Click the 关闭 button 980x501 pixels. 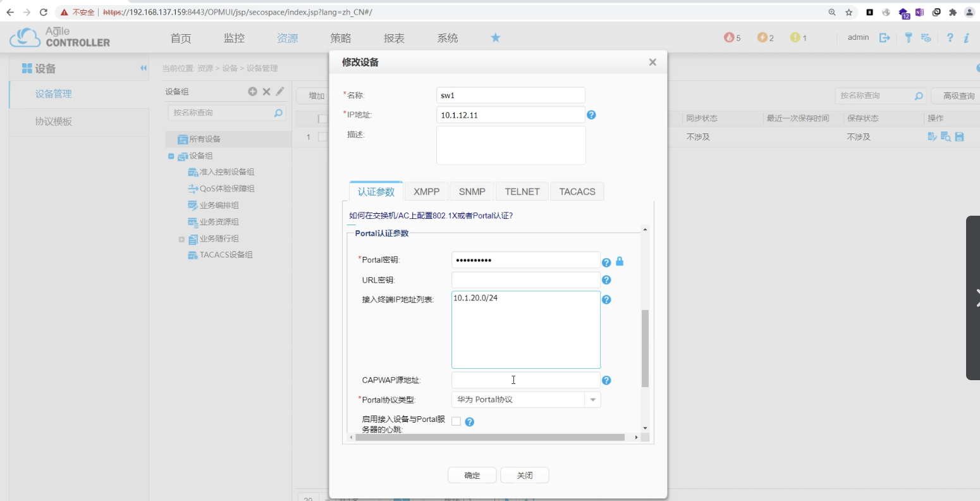525,475
